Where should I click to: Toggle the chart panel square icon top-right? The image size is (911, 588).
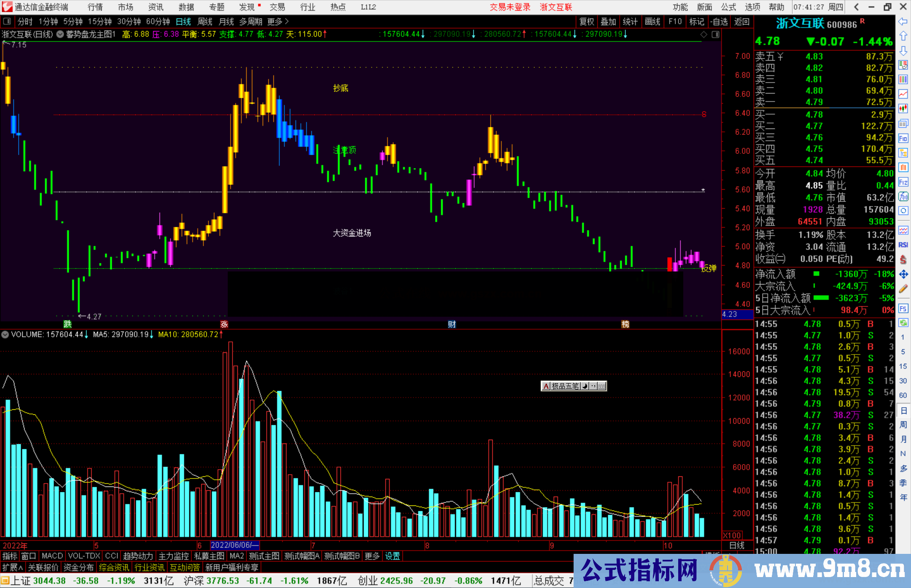tap(715, 35)
